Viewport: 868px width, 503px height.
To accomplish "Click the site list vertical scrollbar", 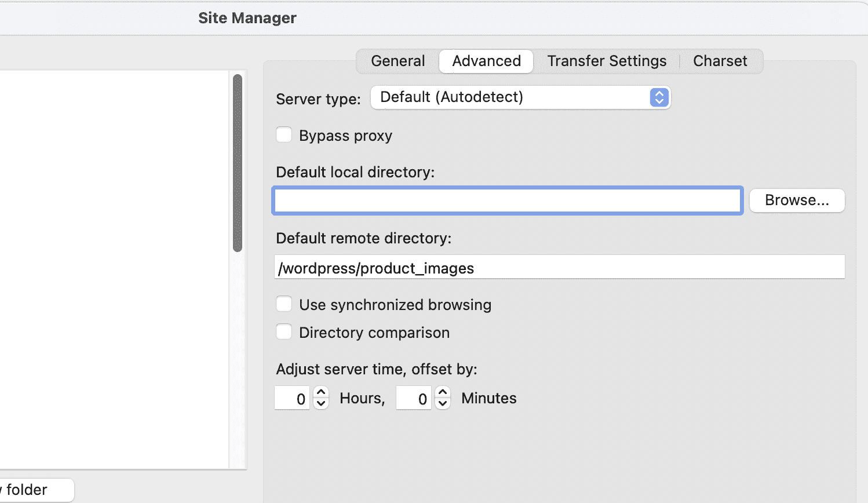I will pyautogui.click(x=238, y=163).
